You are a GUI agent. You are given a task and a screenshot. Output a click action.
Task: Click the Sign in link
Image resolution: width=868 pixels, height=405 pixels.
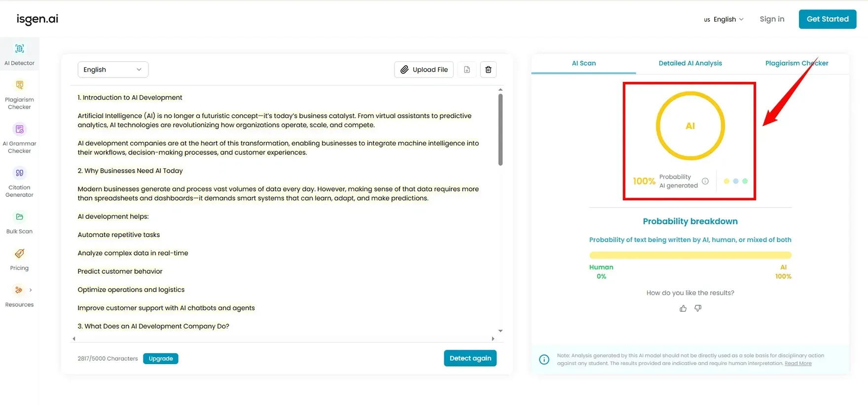tap(772, 19)
